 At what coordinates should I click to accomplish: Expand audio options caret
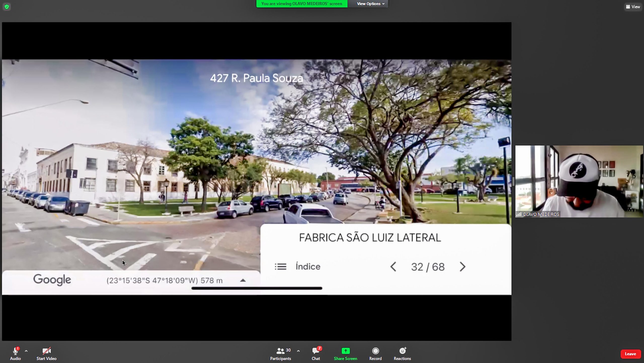(26, 351)
